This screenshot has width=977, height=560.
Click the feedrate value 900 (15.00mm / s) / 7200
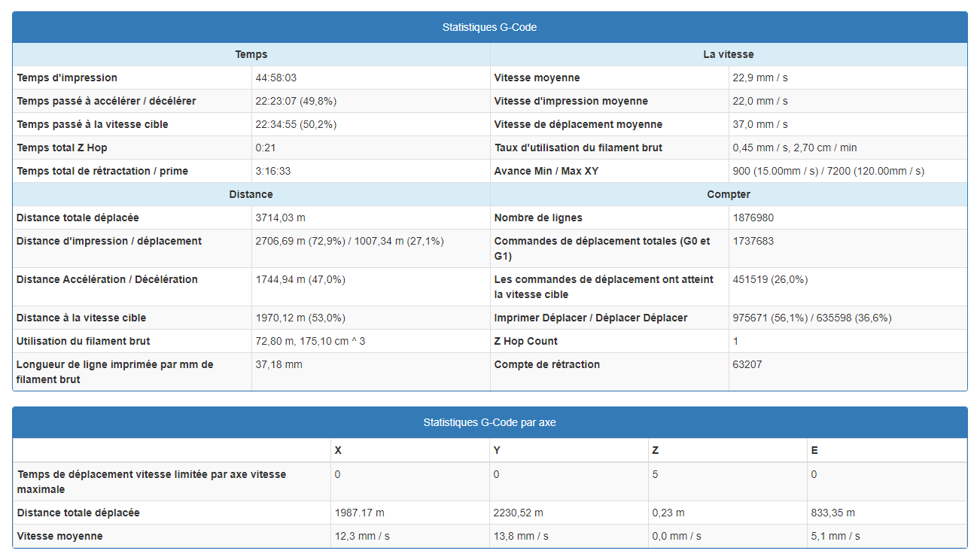click(x=828, y=171)
